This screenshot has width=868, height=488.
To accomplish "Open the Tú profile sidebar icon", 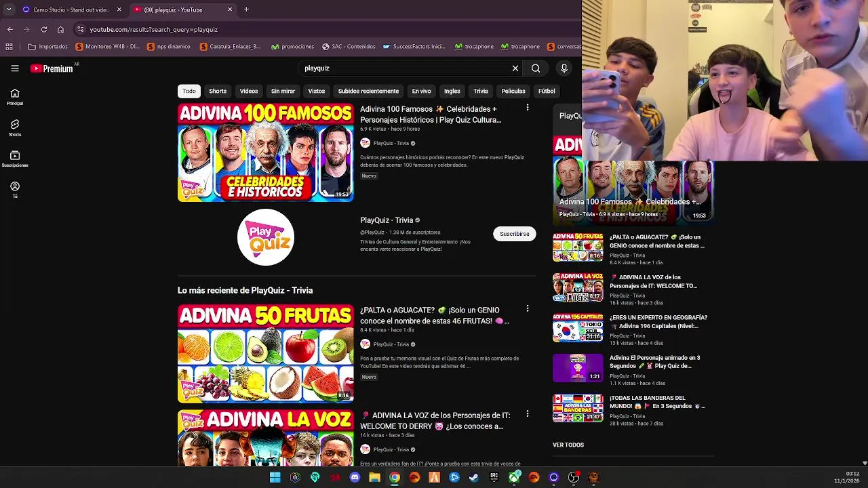I will click(15, 190).
